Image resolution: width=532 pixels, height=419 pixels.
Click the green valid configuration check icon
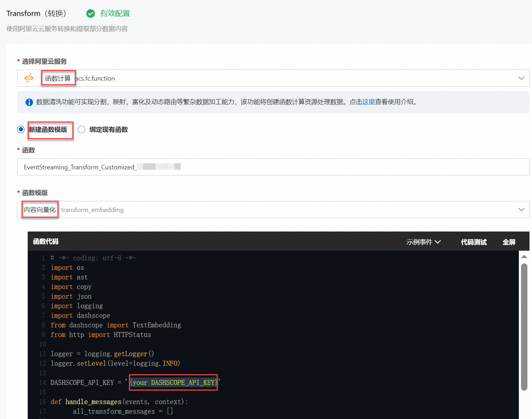point(91,13)
